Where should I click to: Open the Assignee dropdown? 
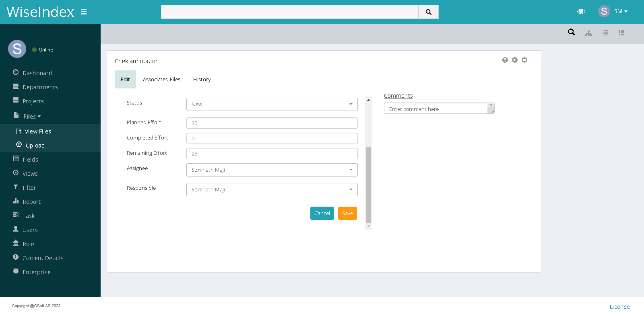[272, 170]
